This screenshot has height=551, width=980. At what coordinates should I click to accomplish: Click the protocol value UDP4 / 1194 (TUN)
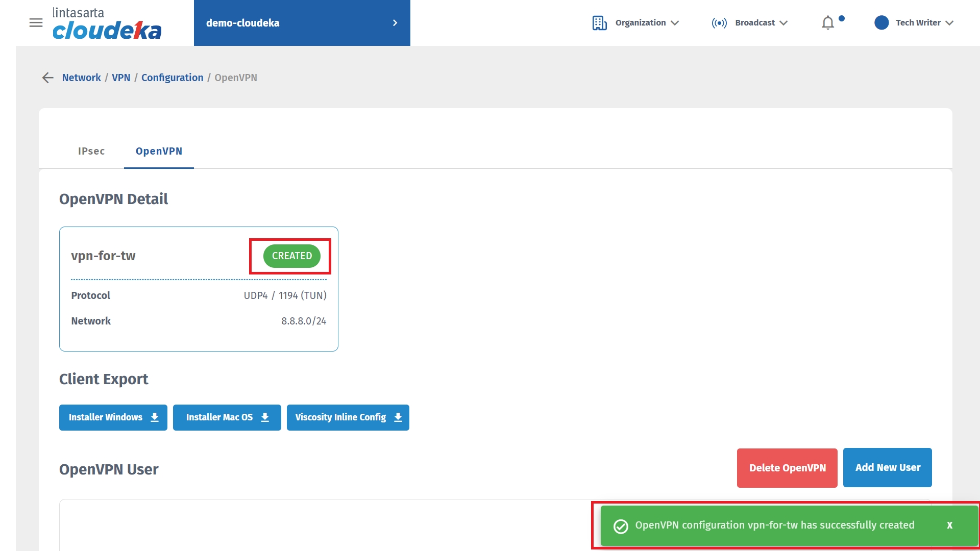pos(285,295)
